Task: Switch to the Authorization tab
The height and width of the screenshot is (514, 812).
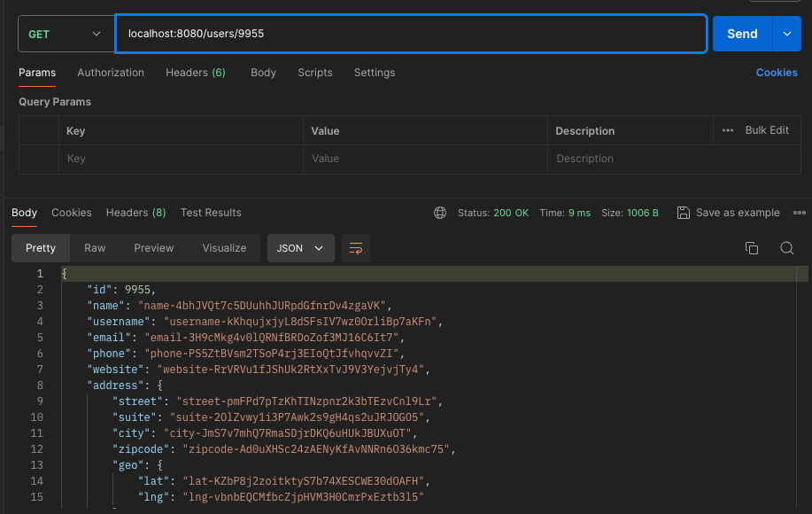Action: point(111,73)
